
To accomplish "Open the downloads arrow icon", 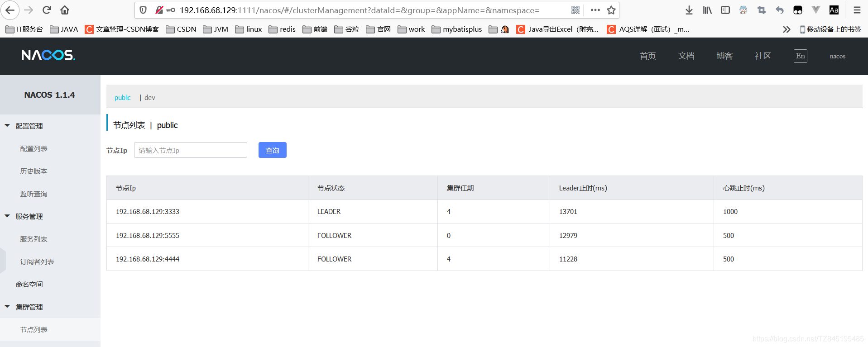I will pyautogui.click(x=689, y=10).
